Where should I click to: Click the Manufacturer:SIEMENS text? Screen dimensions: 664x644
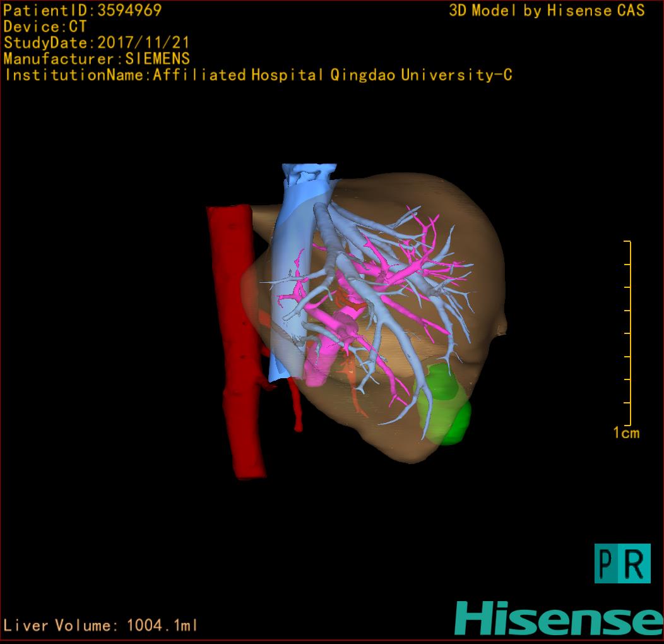coord(97,59)
